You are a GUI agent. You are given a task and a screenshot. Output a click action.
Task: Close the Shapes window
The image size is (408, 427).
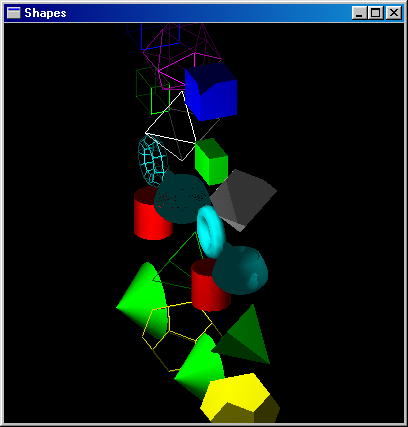coord(394,13)
